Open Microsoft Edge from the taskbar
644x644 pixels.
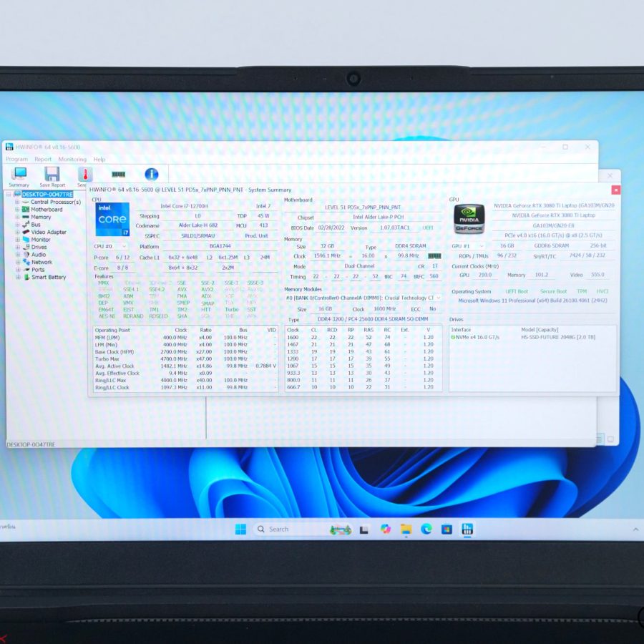[426, 529]
